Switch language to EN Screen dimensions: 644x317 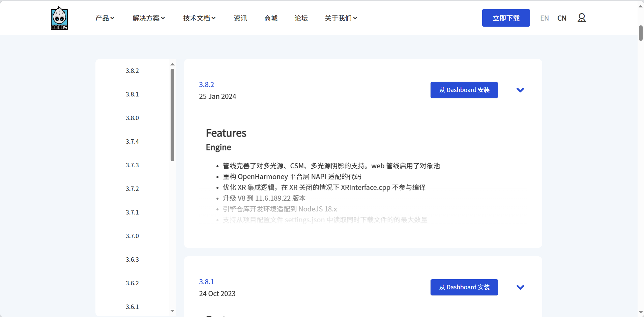pos(545,18)
